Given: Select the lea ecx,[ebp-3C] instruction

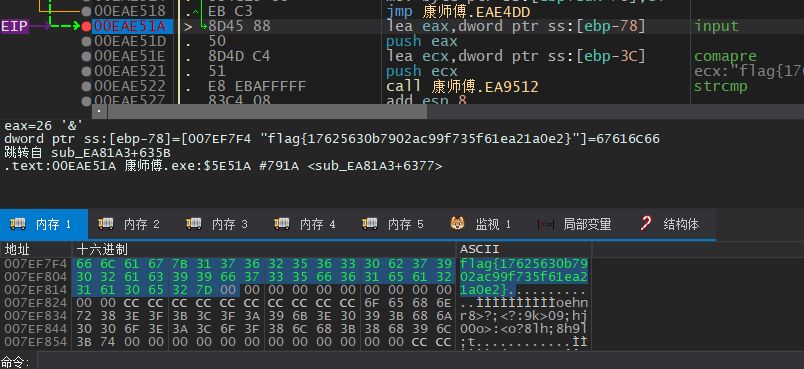Looking at the screenshot, I should 516,56.
